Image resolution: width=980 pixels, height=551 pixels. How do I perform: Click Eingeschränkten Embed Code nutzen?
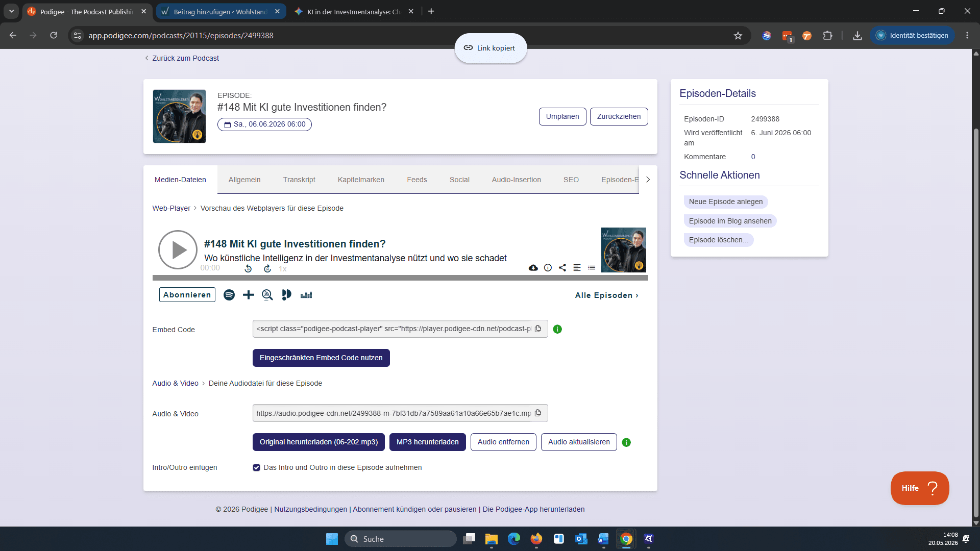tap(321, 358)
